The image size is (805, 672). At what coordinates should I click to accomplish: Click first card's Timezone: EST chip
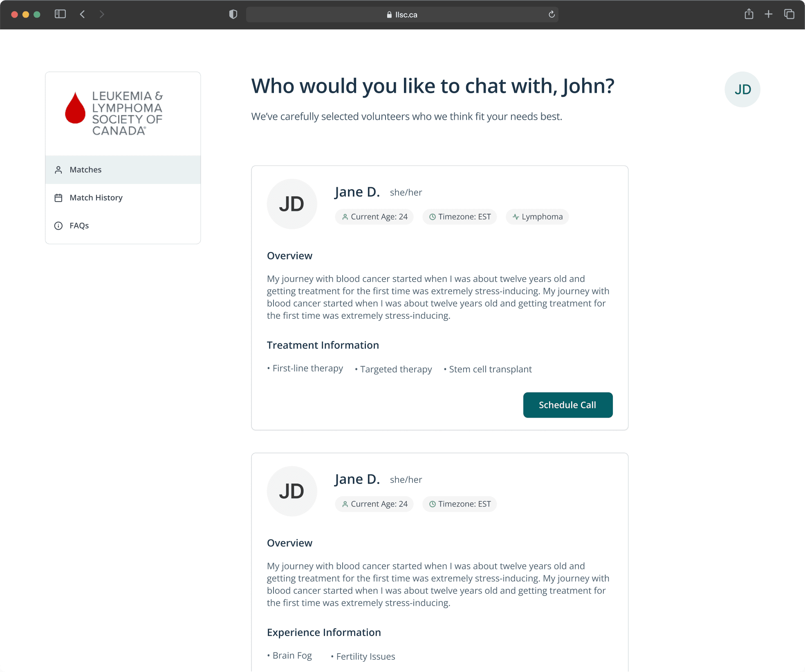(x=460, y=217)
